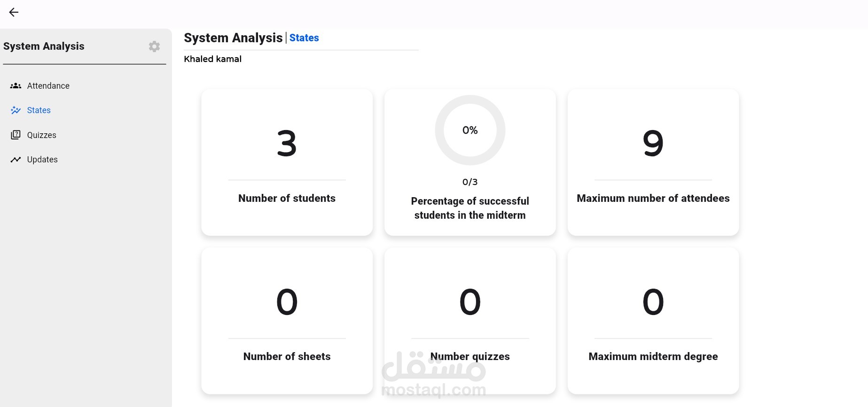
Task: Select the Maximum midterm degree card
Action: point(653,321)
